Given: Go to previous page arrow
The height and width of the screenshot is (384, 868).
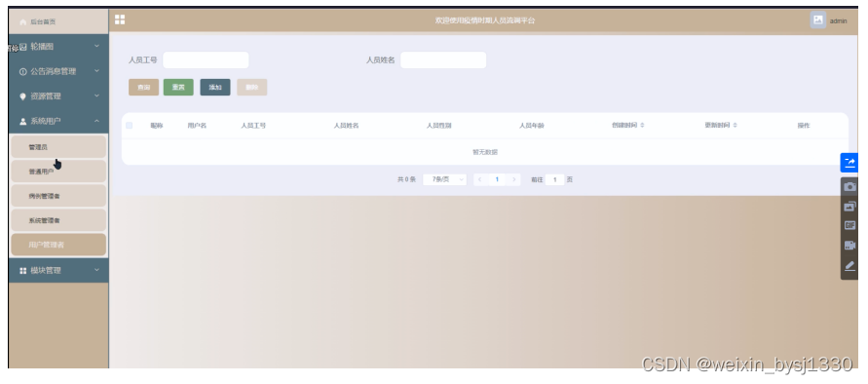Looking at the screenshot, I should (x=480, y=179).
